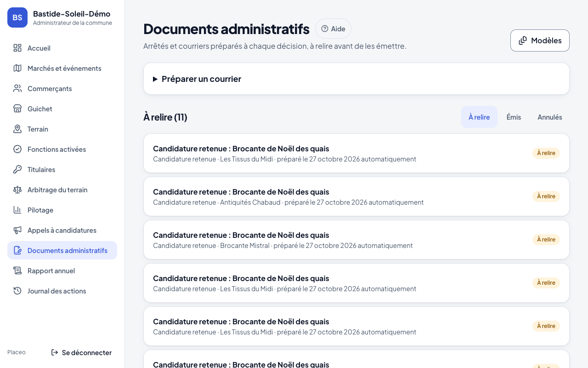This screenshot has height=368, width=588.
Task: Click the Journal des actions history icon
Action: (x=17, y=291)
